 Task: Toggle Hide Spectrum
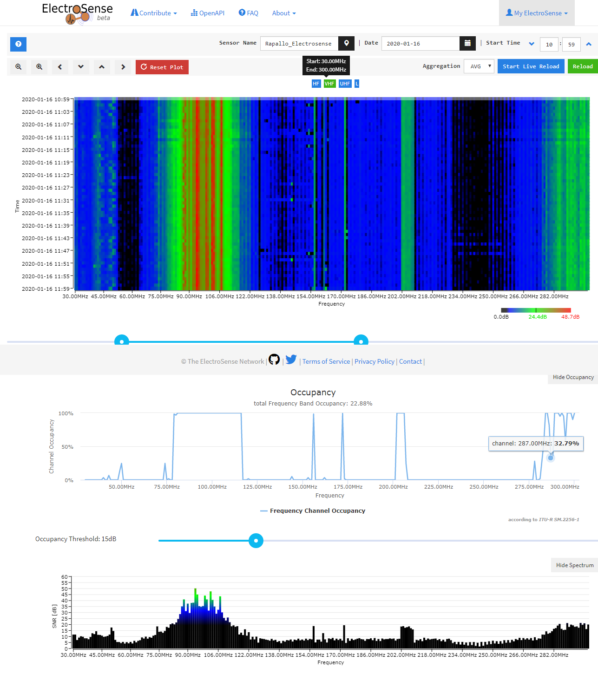pos(574,565)
